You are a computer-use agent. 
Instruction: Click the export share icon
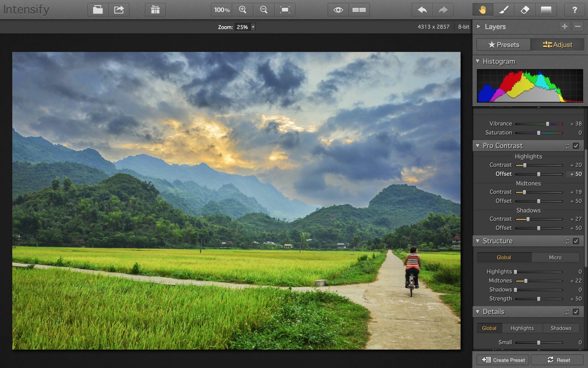(119, 10)
